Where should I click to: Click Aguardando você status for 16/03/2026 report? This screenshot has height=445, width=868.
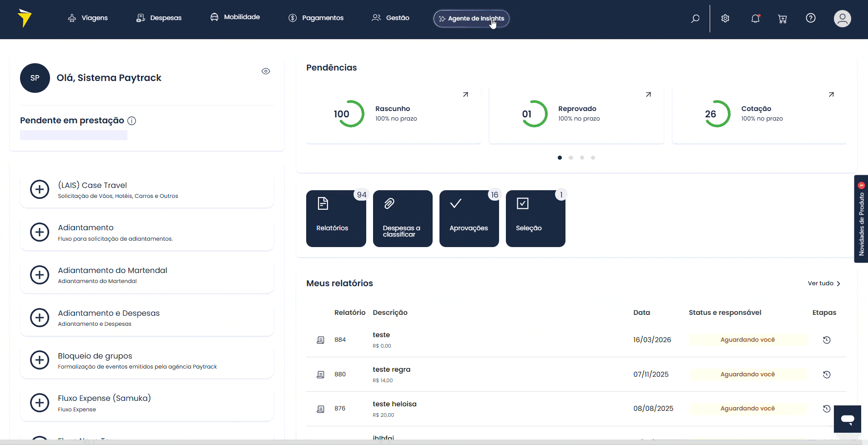point(747,340)
